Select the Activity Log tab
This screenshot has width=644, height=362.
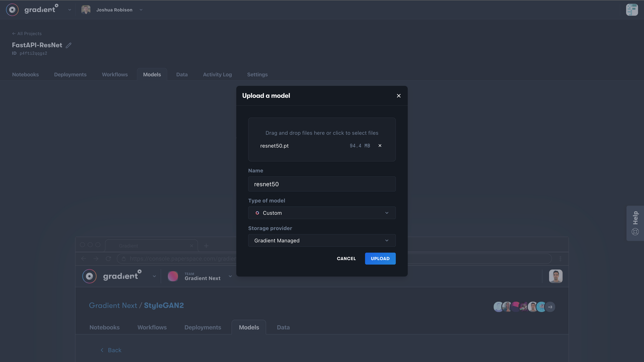217,74
